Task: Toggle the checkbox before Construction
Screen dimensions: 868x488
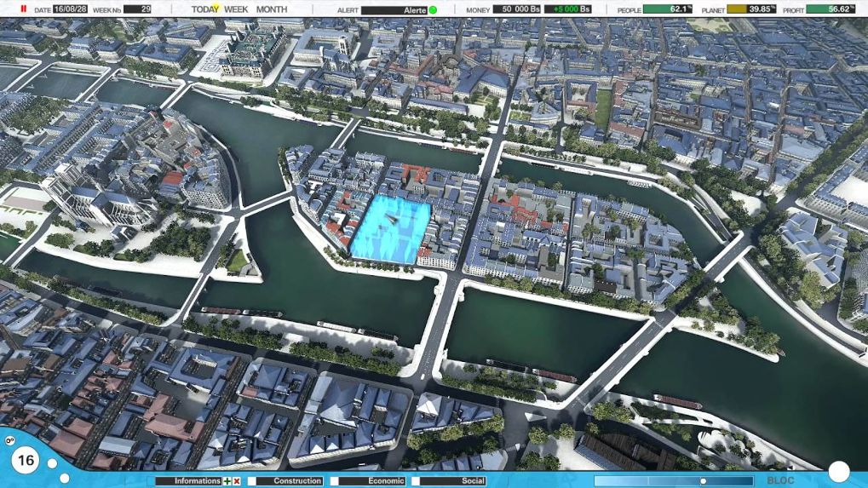Action: pos(251,481)
